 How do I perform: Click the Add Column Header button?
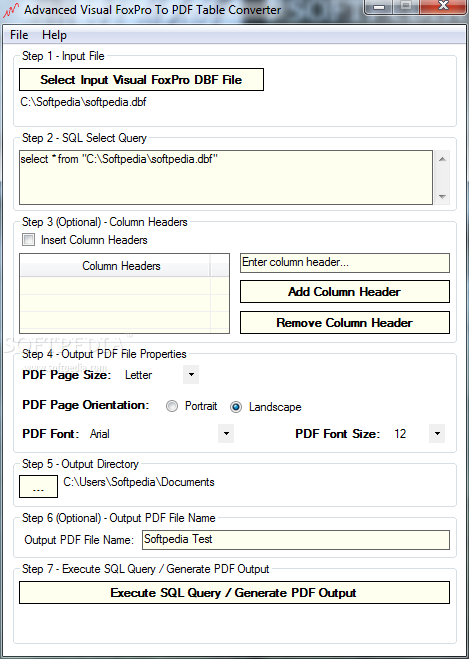click(345, 292)
